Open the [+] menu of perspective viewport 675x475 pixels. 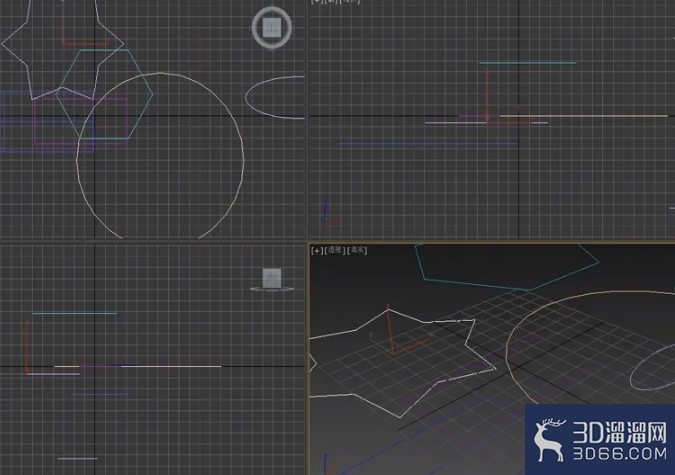pos(317,250)
